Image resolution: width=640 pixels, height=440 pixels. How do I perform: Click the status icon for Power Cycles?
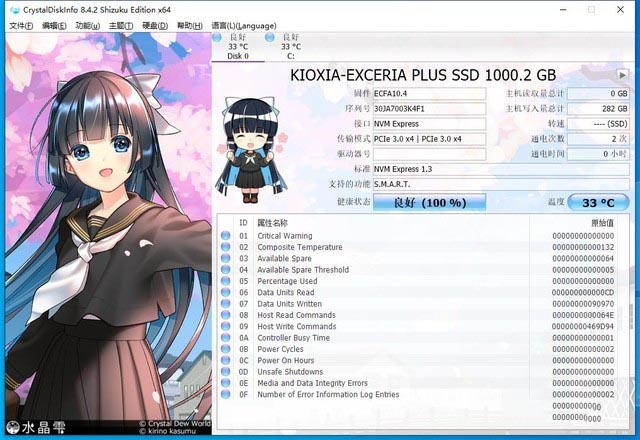coord(225,349)
